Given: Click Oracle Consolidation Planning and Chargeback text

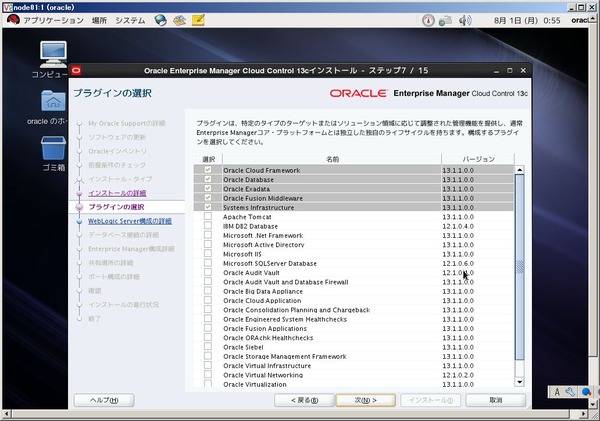Looking at the screenshot, I should pyautogui.click(x=297, y=310).
